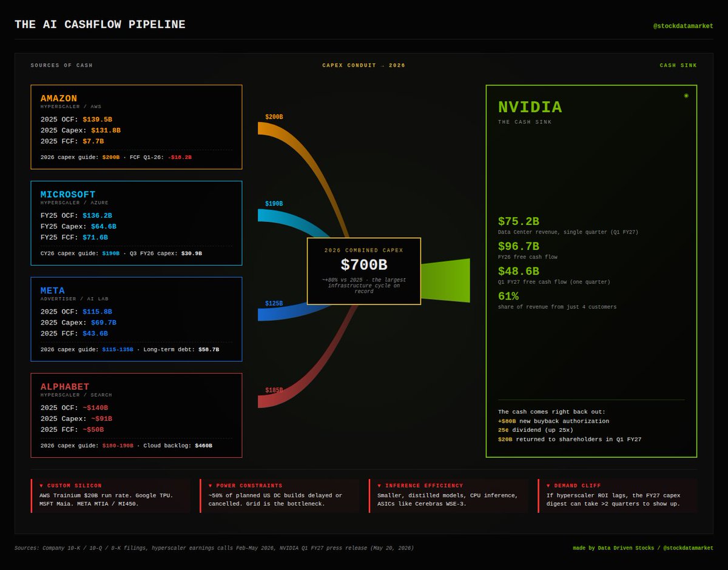Screen dimensions: 728x570
Task: Click the red flow label $185B
Action: (x=274, y=391)
